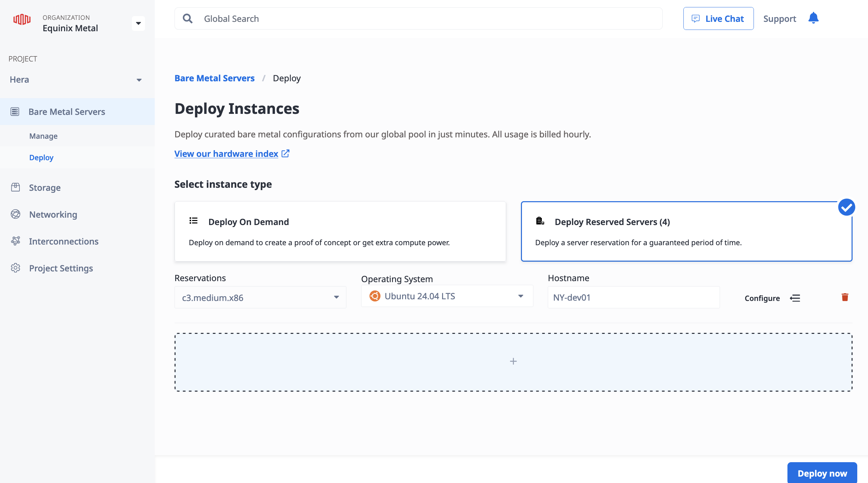The image size is (868, 483).
Task: Focus the Global Search field
Action: click(418, 18)
